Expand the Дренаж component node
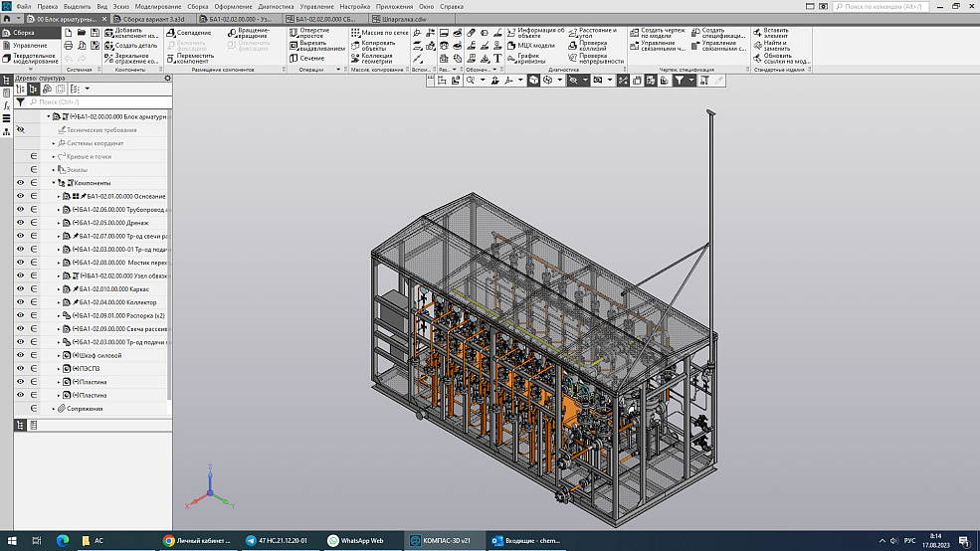Viewport: 980px width, 551px height. (59, 223)
